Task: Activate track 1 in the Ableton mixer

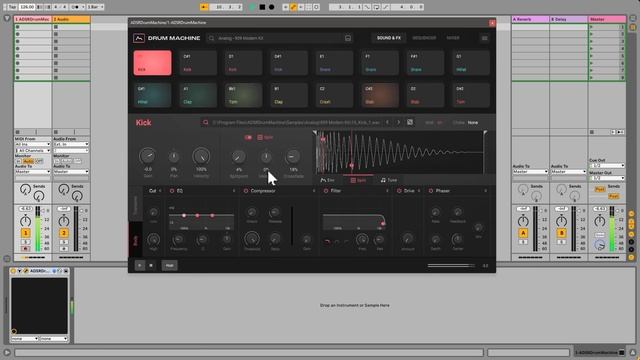Action: pos(25,233)
